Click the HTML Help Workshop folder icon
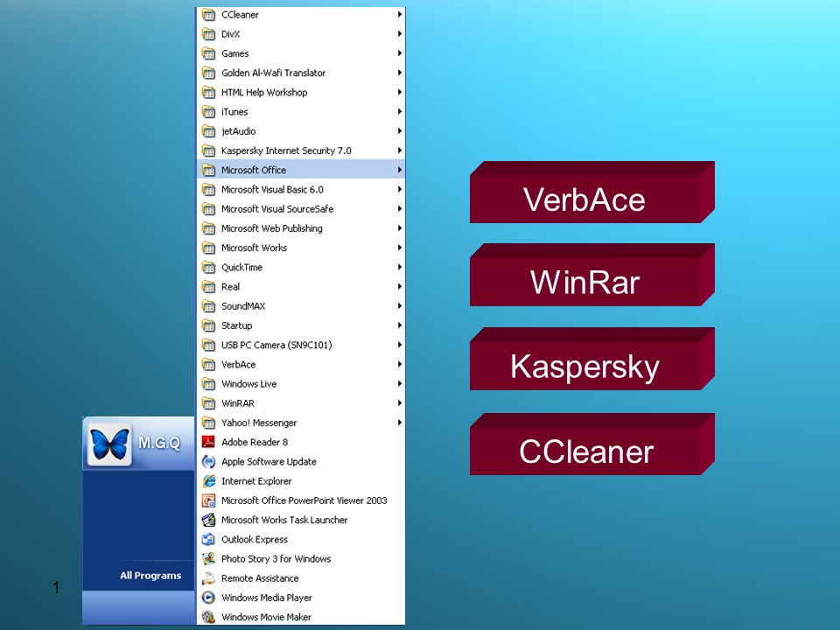This screenshot has height=630, width=840. point(208,92)
